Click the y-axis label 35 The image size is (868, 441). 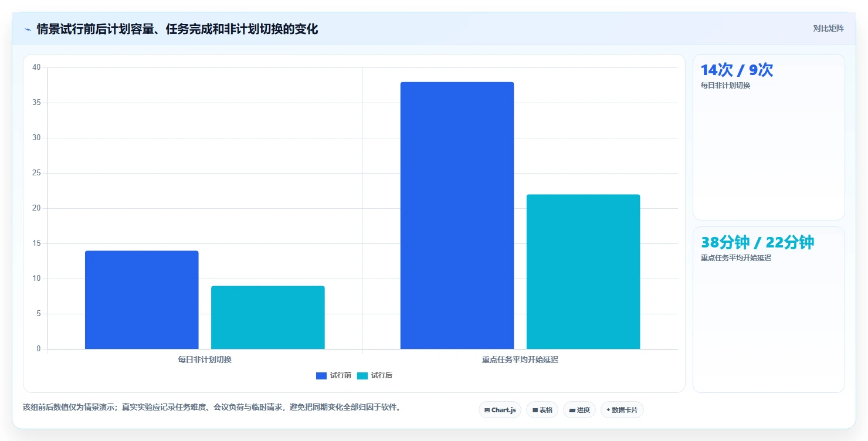(36, 103)
